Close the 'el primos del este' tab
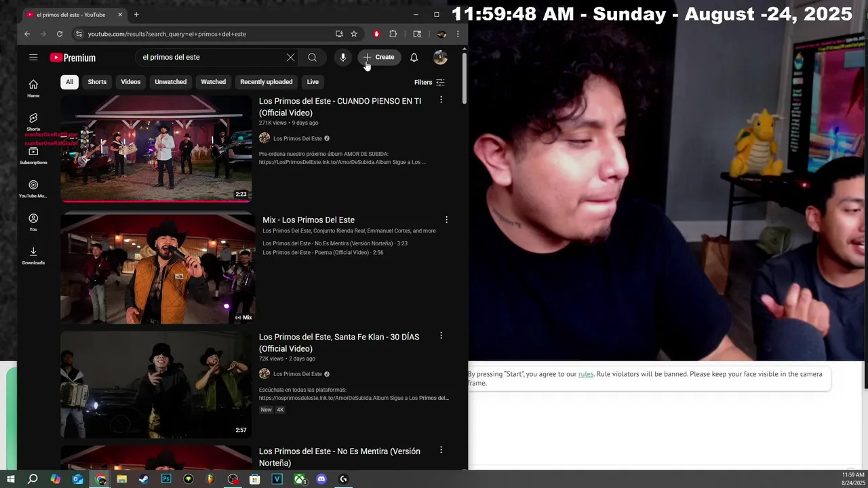Viewport: 868px width, 488px height. [120, 14]
